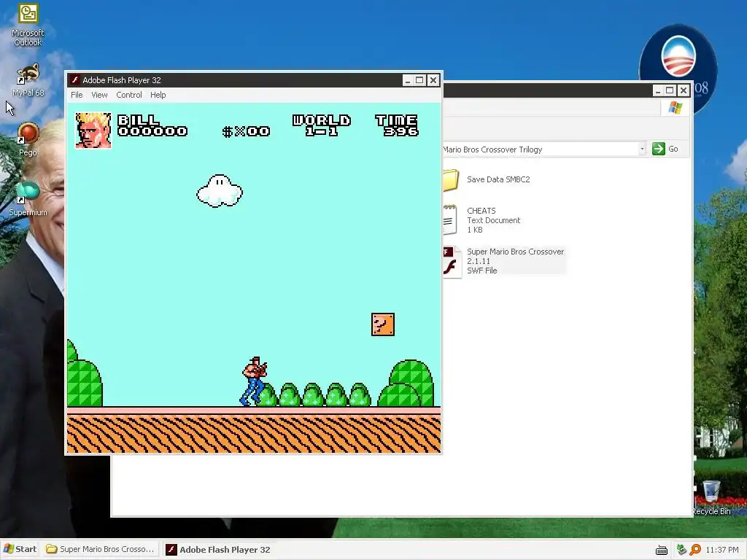Switch to Adobe Flash Player 32 taskbar button
Viewport: 747px width, 560px height.
click(219, 550)
